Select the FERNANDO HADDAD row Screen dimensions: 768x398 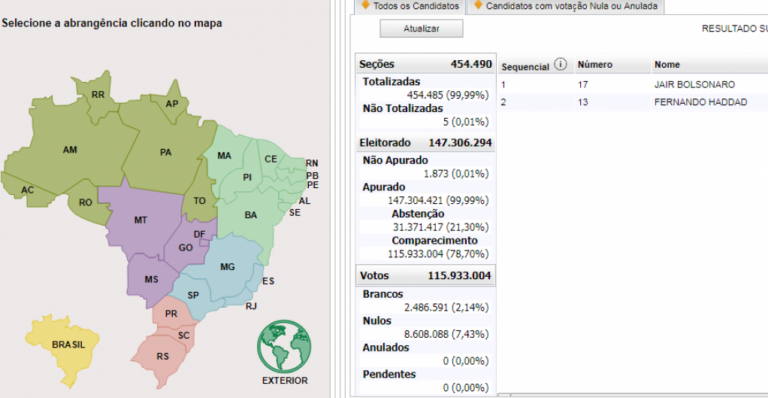tap(633, 102)
